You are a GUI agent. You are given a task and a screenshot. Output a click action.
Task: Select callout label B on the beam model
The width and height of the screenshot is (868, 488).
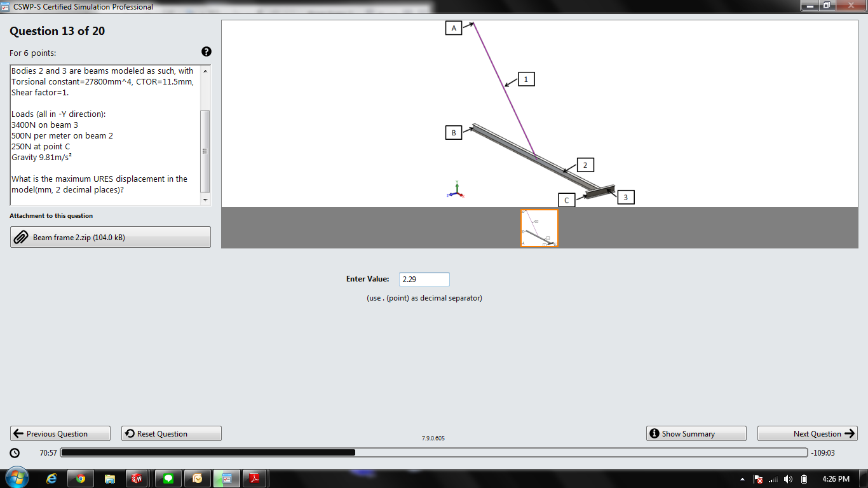pos(454,133)
